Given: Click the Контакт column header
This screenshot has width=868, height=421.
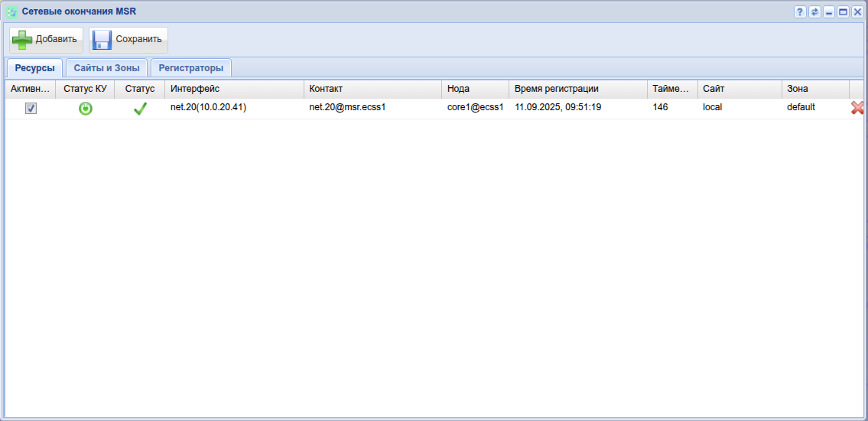Looking at the screenshot, I should click(372, 89).
